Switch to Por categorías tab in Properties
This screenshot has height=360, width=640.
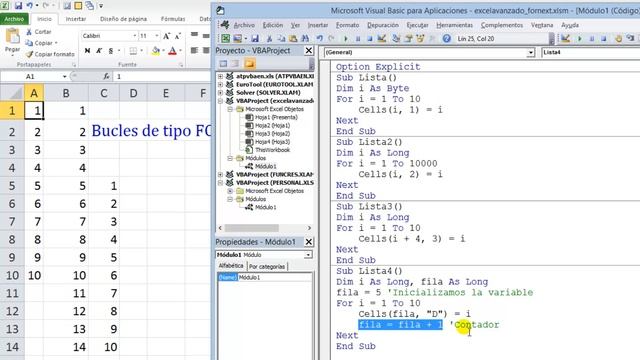tap(267, 267)
